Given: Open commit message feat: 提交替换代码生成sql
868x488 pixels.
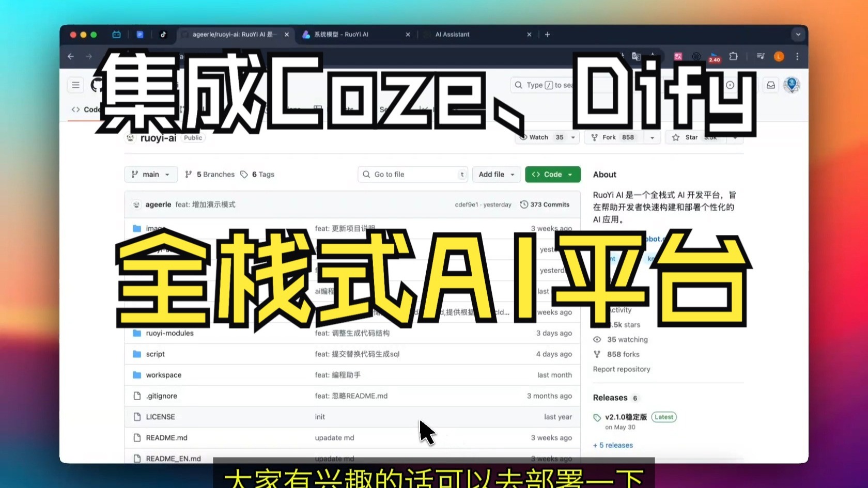Looking at the screenshot, I should (x=358, y=354).
